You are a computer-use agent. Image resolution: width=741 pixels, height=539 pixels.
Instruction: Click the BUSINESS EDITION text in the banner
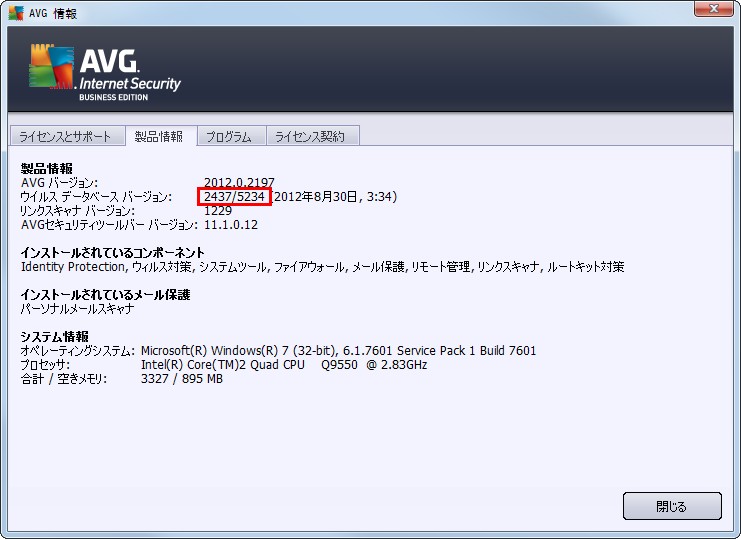(x=113, y=97)
